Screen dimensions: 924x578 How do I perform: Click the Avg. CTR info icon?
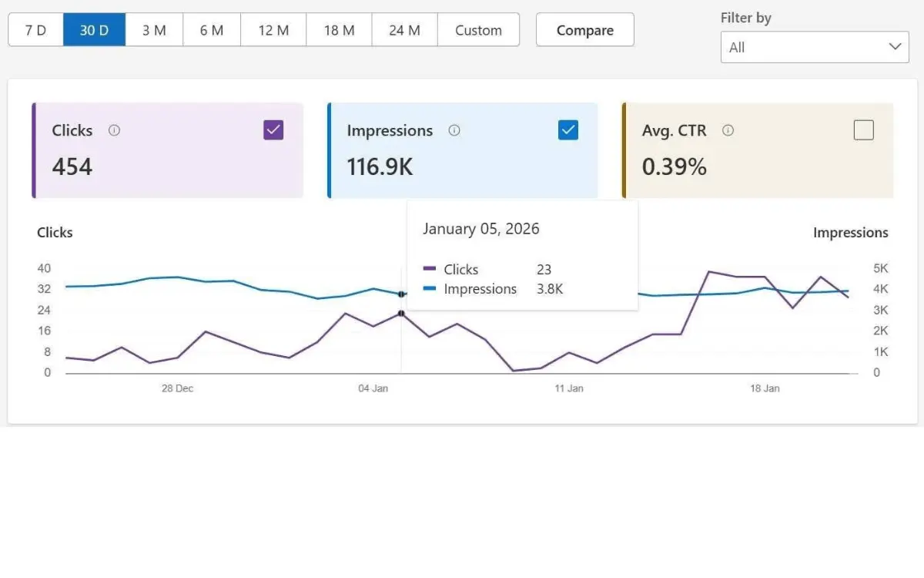pos(728,130)
